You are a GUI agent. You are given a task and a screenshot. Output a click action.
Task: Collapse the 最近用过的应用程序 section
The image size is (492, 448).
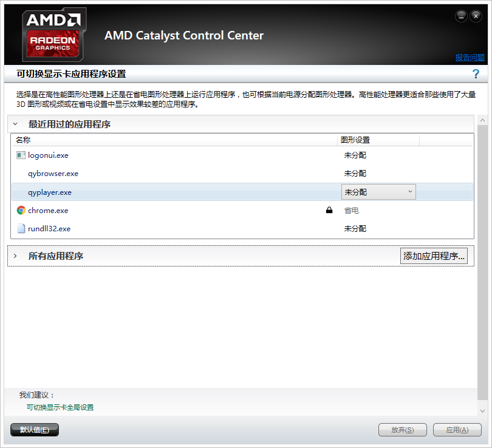(15, 124)
